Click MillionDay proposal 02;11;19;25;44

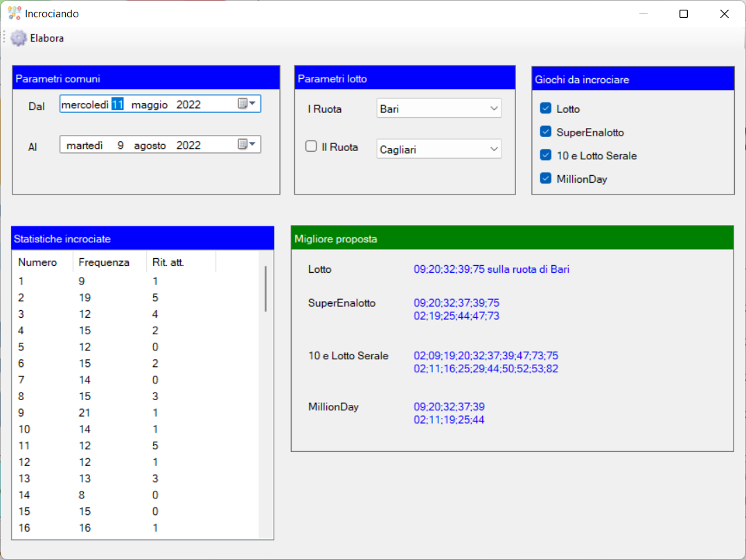449,419
